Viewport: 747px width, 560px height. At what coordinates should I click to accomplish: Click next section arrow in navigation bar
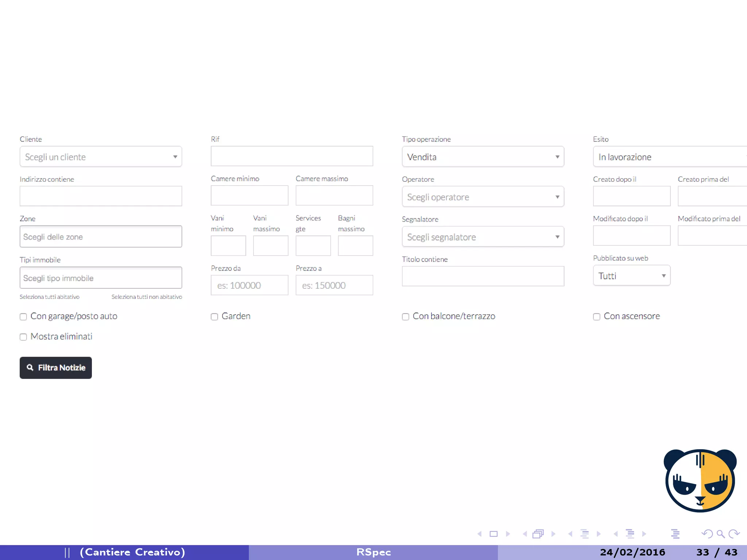tap(644, 534)
